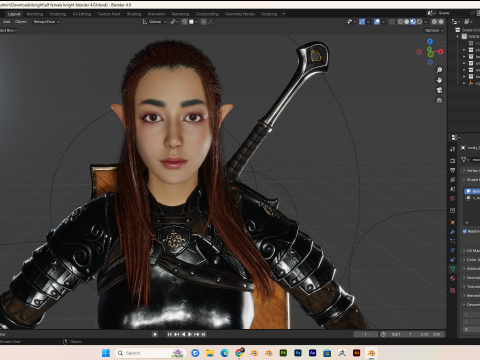This screenshot has height=360, width=480.
Task: Open the Output properties tab
Action: pyautogui.click(x=452, y=170)
